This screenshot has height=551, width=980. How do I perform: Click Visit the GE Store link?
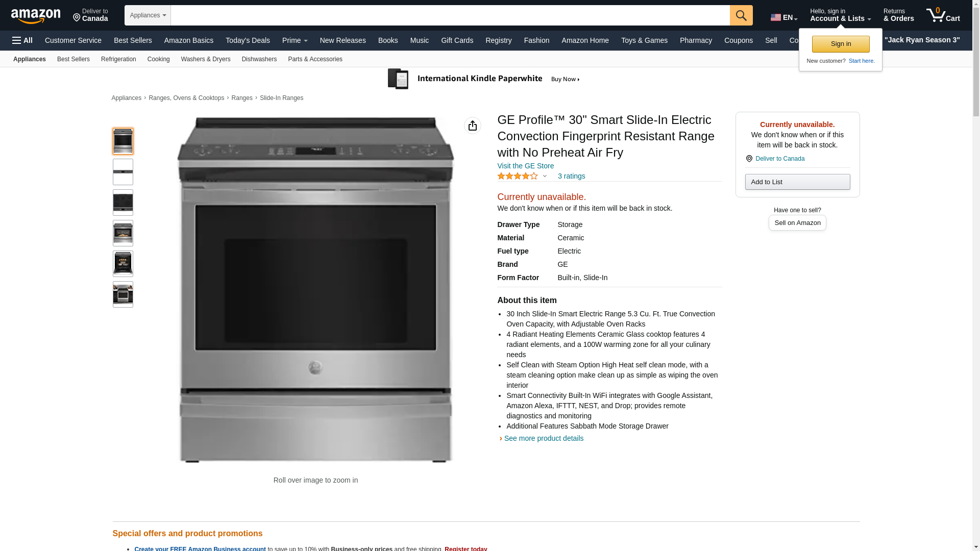[x=525, y=166]
